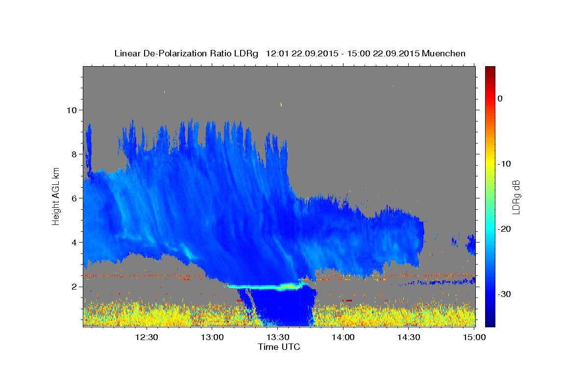Click the height tick label 2
The image size is (588, 392).
74,286
